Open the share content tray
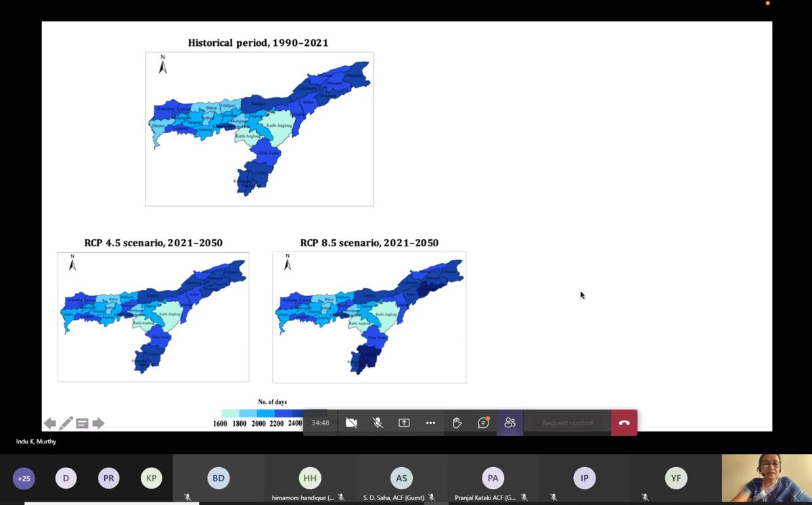The image size is (812, 505). pos(404,423)
